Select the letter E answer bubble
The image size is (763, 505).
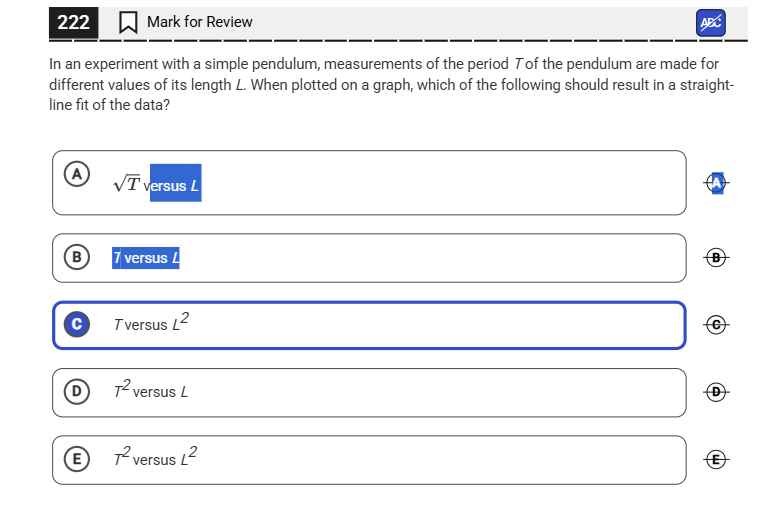point(75,459)
